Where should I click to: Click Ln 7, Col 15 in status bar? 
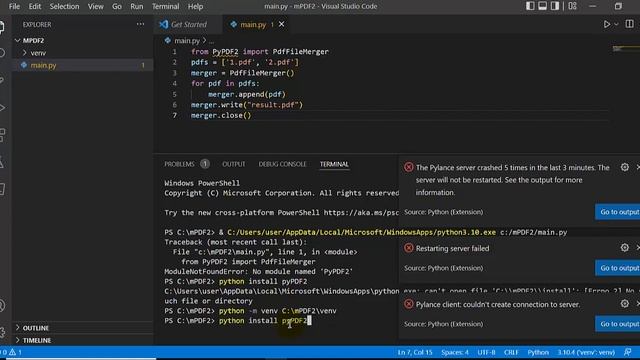point(415,352)
